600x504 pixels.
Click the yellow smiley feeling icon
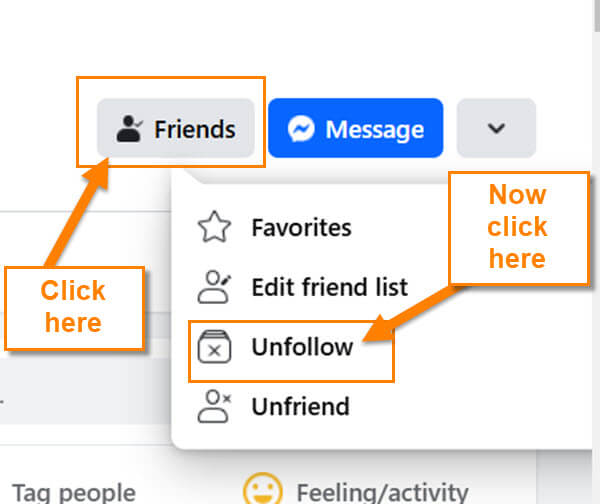[263, 489]
